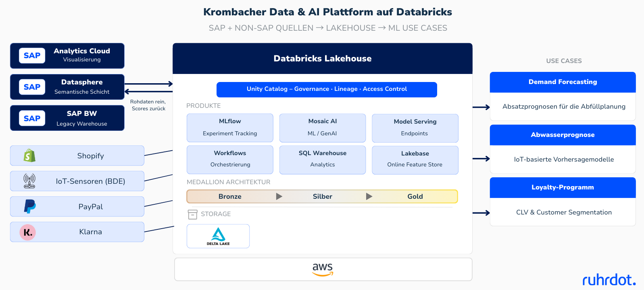Click the Silber stage label
This screenshot has height=290, width=644.
[x=323, y=196]
